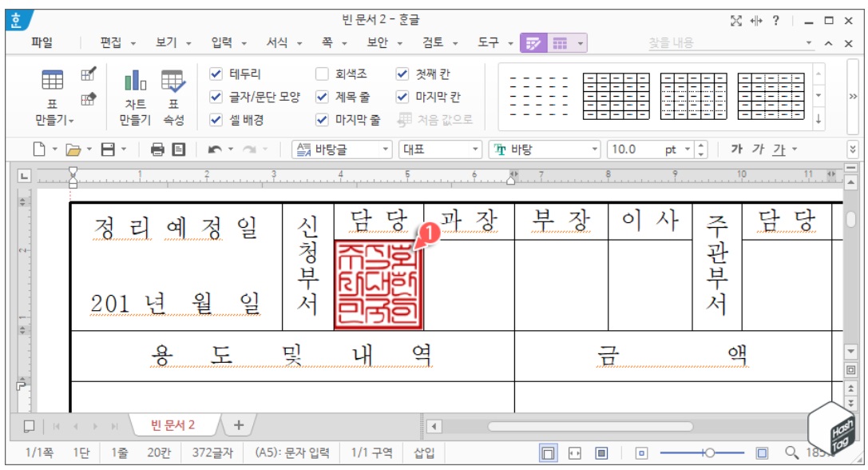Click the 삽입 insert mode status button
Viewport: 868px width, 470px height.
[425, 453]
